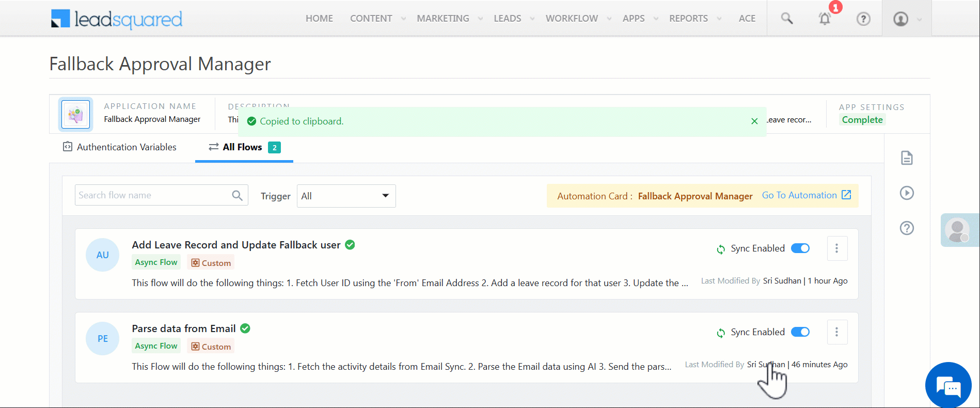Click 'Sri Sudhan | 1 hour Ago' modified text
The image size is (980, 408).
click(805, 281)
